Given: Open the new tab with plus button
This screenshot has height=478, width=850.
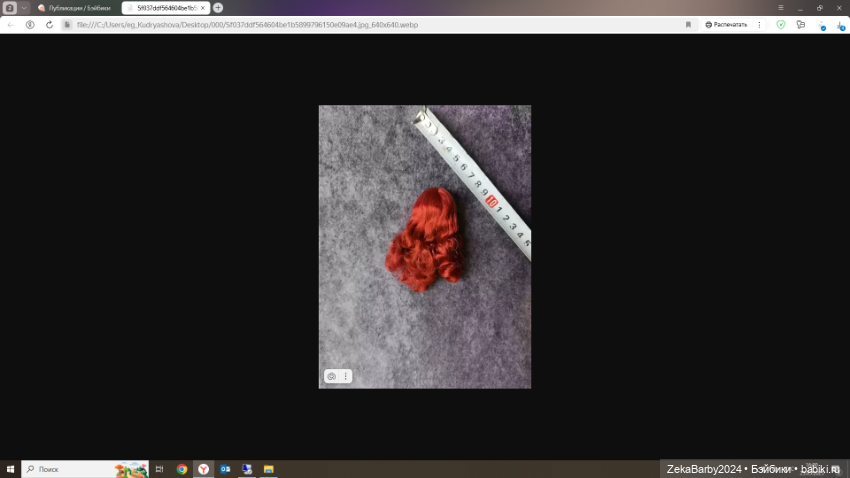Looking at the screenshot, I should (218, 7).
